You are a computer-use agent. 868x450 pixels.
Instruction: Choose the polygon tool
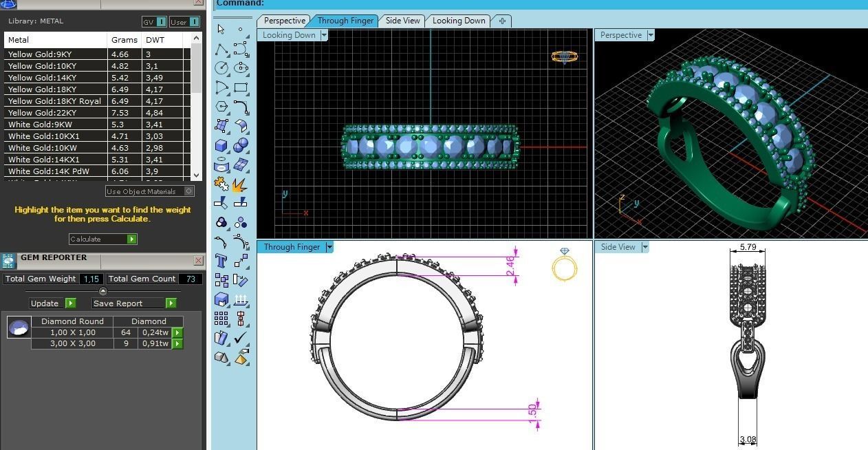point(221,107)
